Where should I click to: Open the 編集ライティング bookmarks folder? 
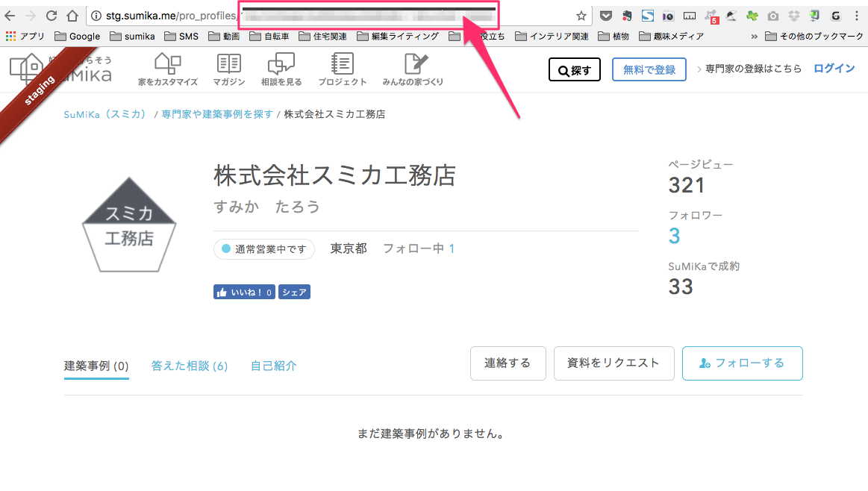[398, 36]
